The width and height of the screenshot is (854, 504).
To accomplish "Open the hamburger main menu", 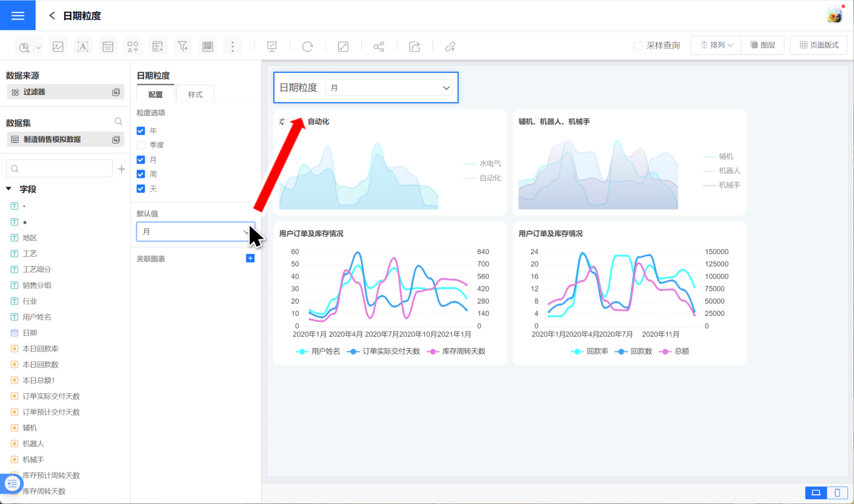I will (18, 15).
